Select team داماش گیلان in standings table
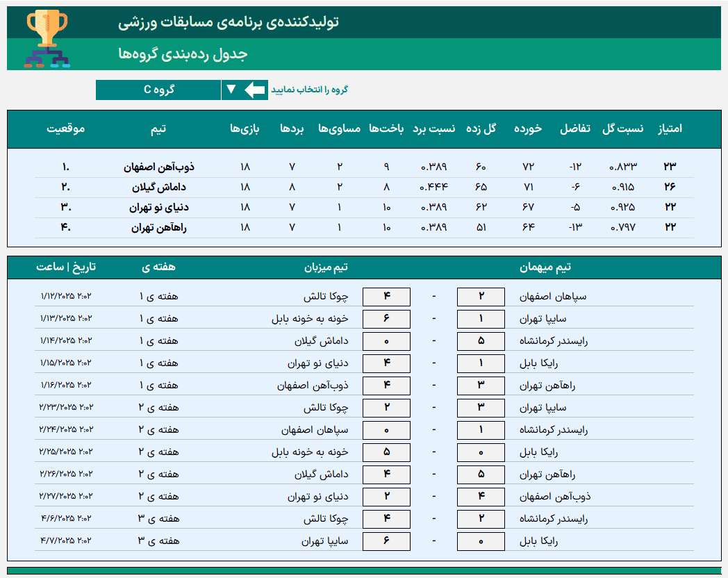This screenshot has width=728, height=578. (159, 187)
